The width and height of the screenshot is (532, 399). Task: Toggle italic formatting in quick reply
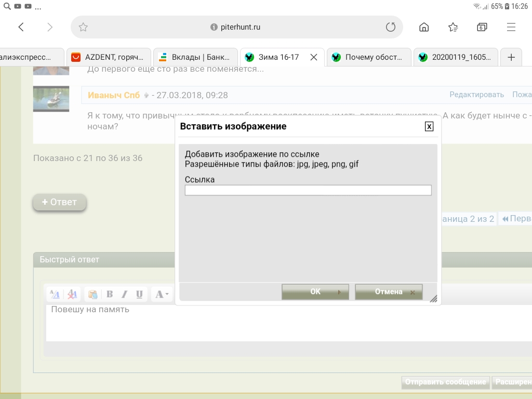(124, 295)
